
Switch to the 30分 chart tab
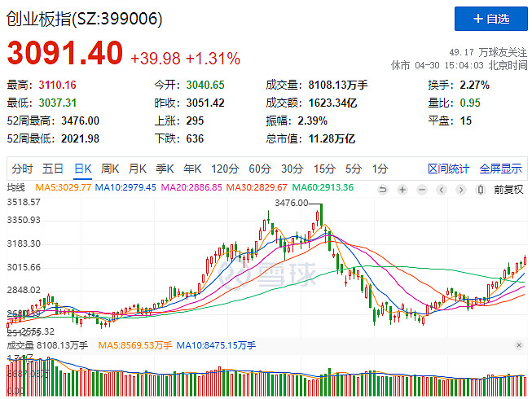point(292,169)
